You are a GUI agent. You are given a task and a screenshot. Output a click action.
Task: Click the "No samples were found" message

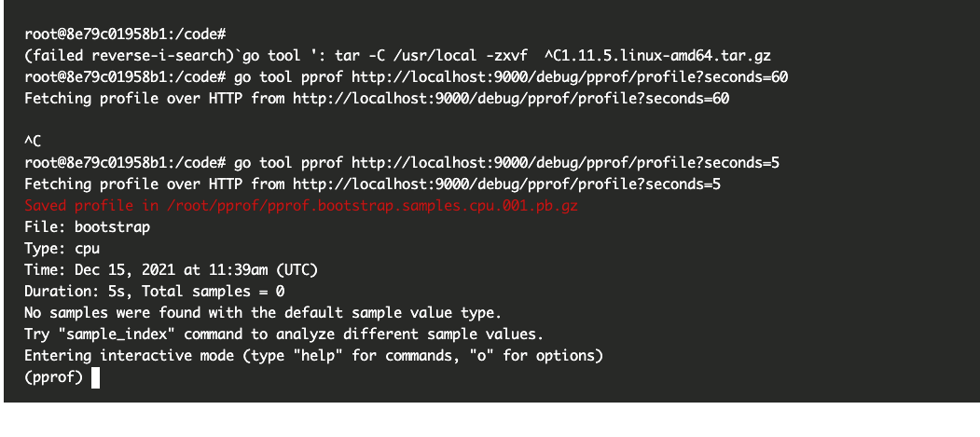(x=263, y=313)
